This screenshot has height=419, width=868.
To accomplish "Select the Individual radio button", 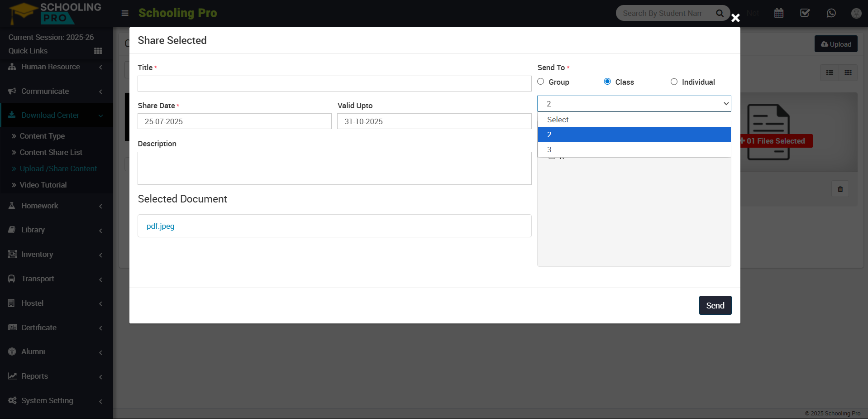I will click(674, 82).
